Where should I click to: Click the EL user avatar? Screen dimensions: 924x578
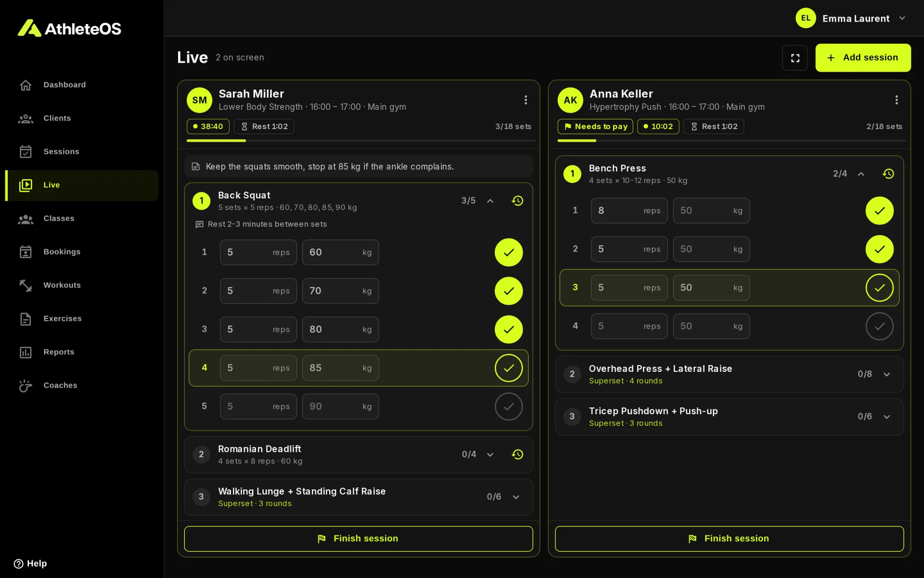click(806, 18)
